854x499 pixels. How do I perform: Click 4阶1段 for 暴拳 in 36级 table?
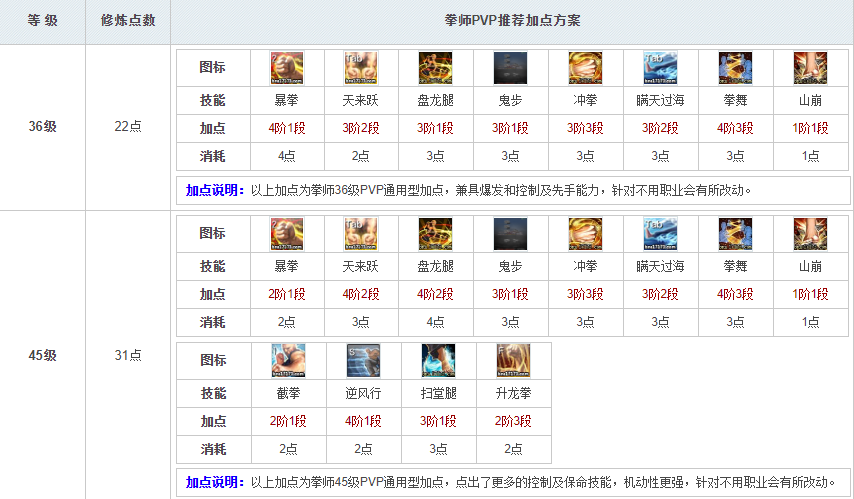(287, 129)
